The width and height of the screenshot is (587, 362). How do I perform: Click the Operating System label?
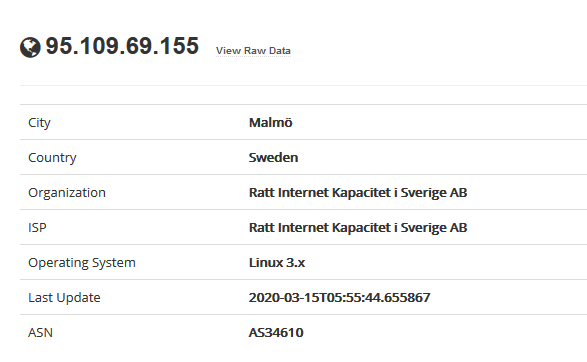(82, 263)
